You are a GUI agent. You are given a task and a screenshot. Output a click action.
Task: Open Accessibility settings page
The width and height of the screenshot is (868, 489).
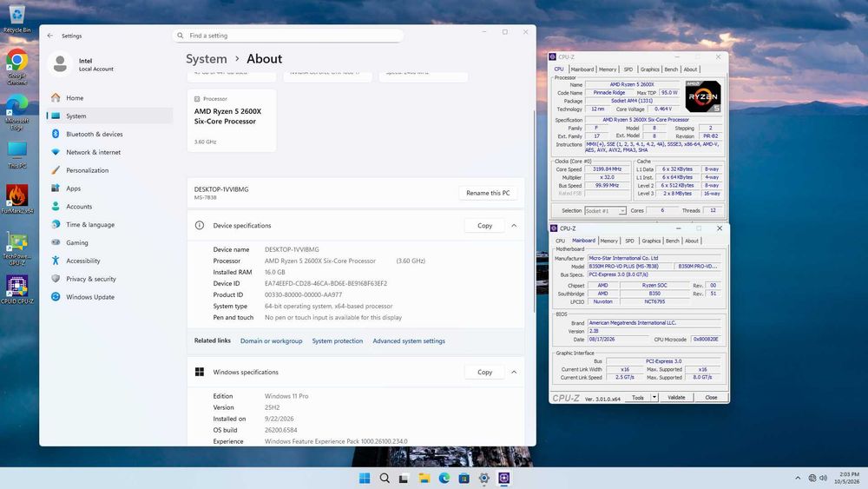point(109,261)
